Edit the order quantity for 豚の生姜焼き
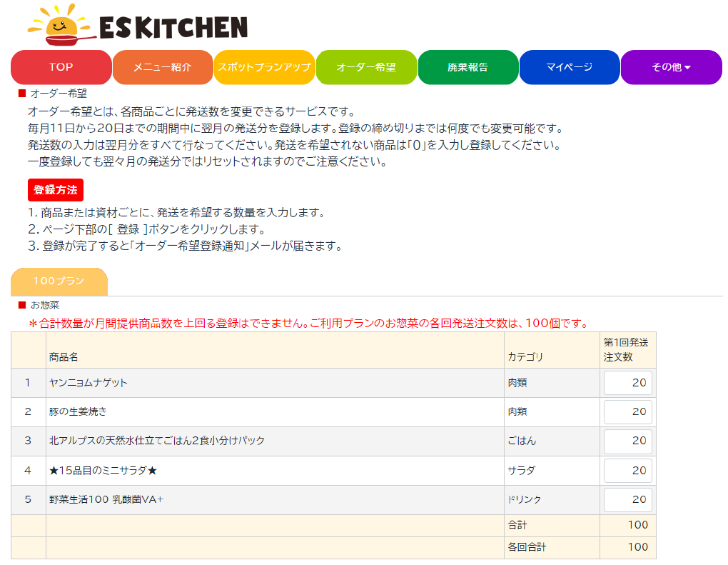 628,411
